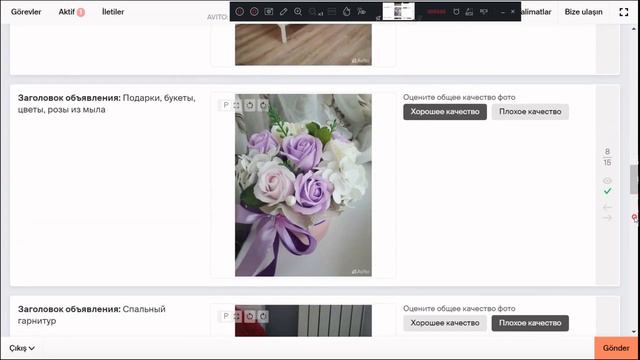This screenshot has width=640, height=360.
Task: Go to next item with right arrow
Action: 607,218
